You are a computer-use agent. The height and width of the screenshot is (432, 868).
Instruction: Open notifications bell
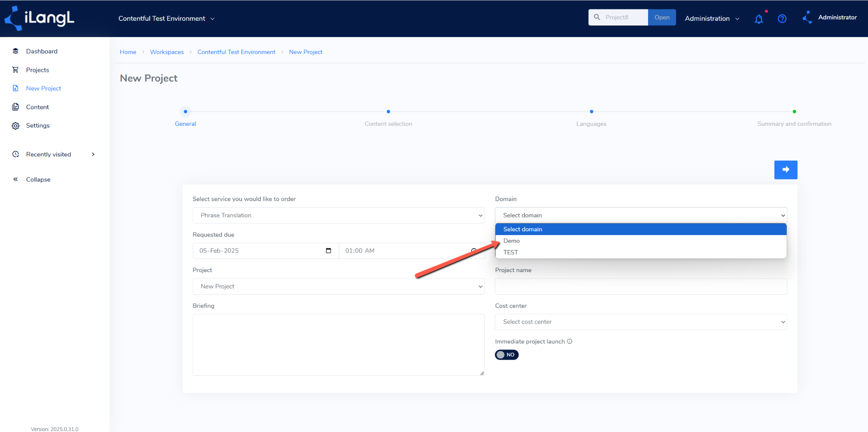pyautogui.click(x=759, y=19)
